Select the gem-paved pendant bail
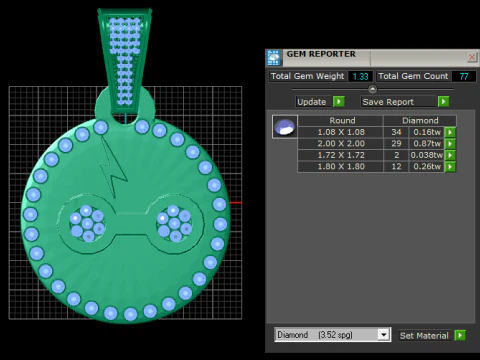The height and width of the screenshot is (360, 480). click(125, 60)
